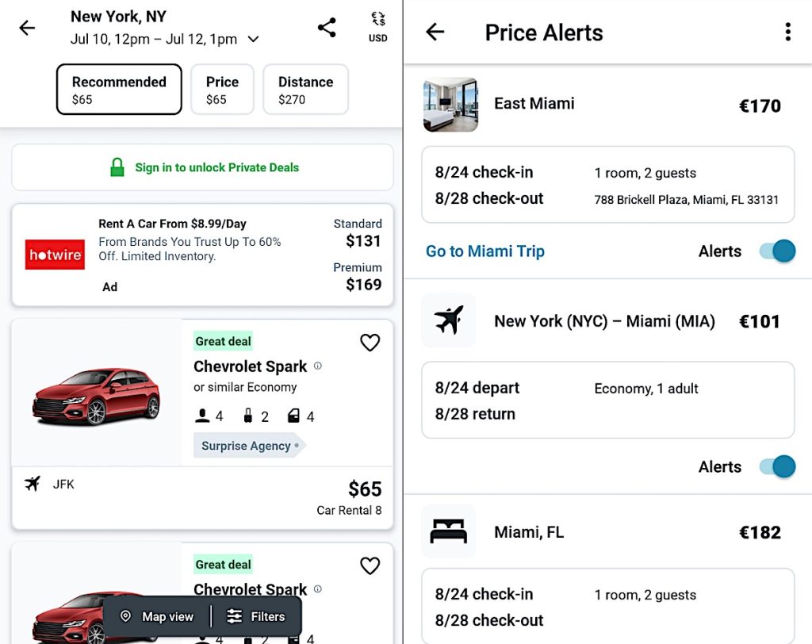812x644 pixels.
Task: Favorite the first Chevrolet Spark deal
Action: pyautogui.click(x=370, y=342)
